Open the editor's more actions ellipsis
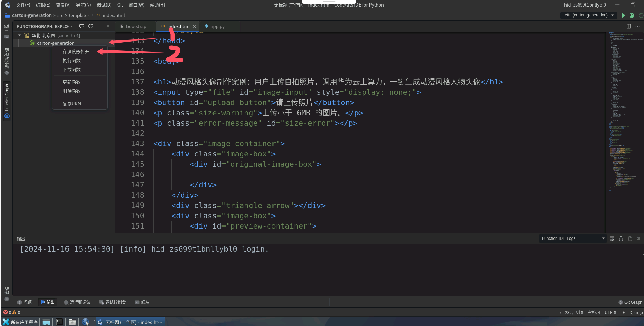This screenshot has width=644, height=326. [637, 26]
